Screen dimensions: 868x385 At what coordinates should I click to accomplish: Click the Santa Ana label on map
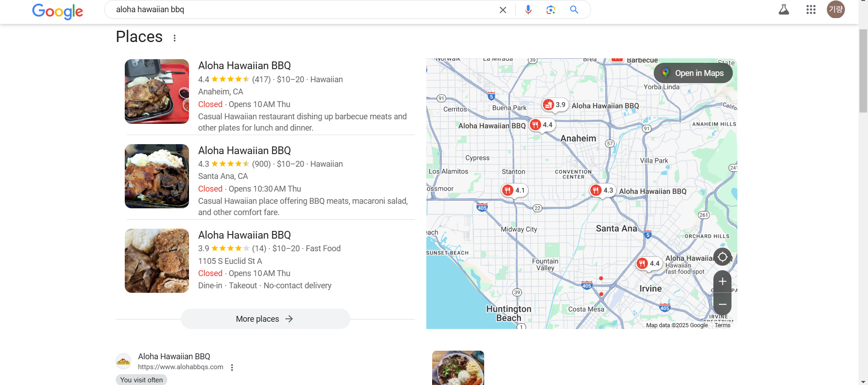tap(616, 229)
